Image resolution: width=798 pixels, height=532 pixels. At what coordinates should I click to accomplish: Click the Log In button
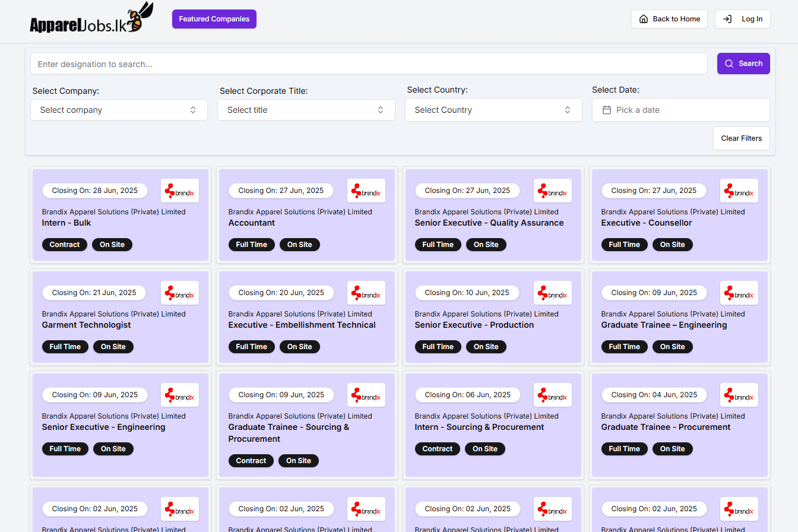[x=743, y=19]
